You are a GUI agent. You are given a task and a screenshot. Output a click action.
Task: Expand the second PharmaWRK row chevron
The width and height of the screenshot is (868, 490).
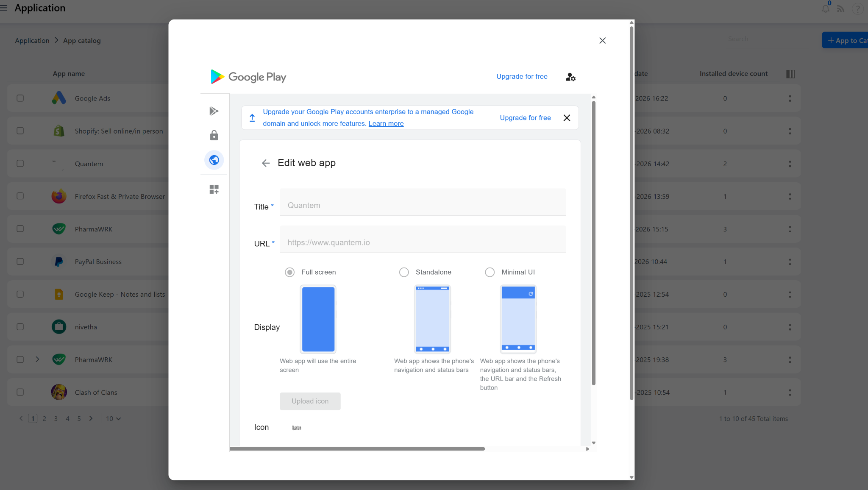tap(37, 359)
